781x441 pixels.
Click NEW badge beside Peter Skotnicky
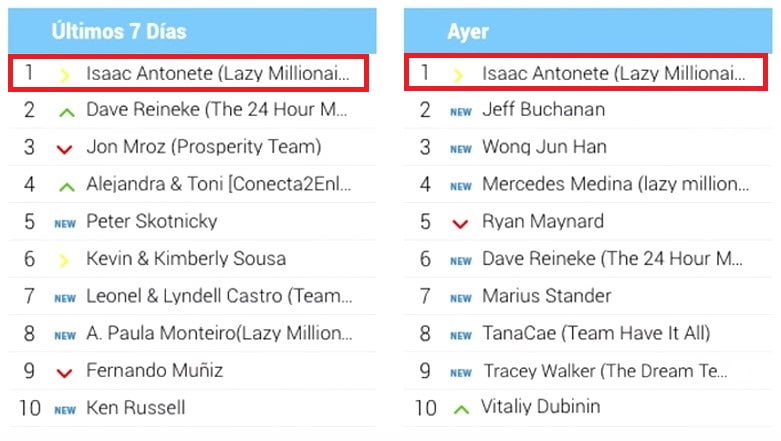click(x=65, y=223)
